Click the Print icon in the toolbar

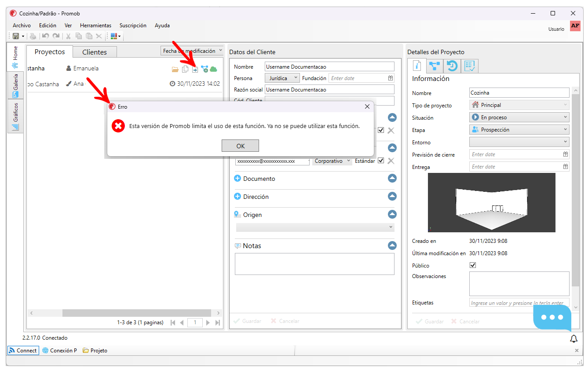point(33,36)
